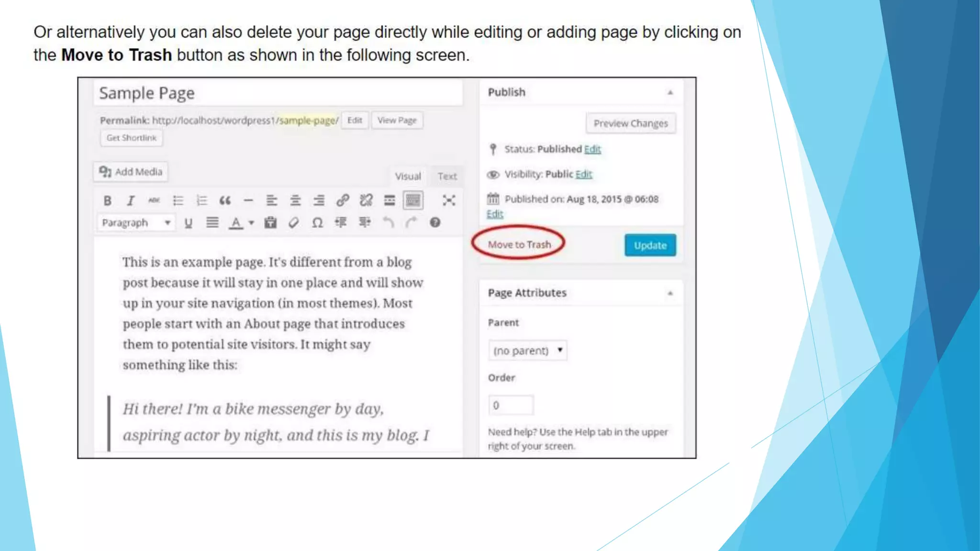This screenshot has height=551, width=980.
Task: Apply strikethrough formatting icon
Action: tap(154, 200)
